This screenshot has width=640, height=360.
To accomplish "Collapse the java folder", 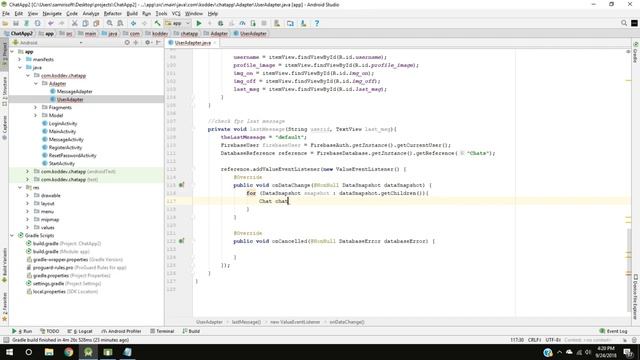I will [20, 67].
